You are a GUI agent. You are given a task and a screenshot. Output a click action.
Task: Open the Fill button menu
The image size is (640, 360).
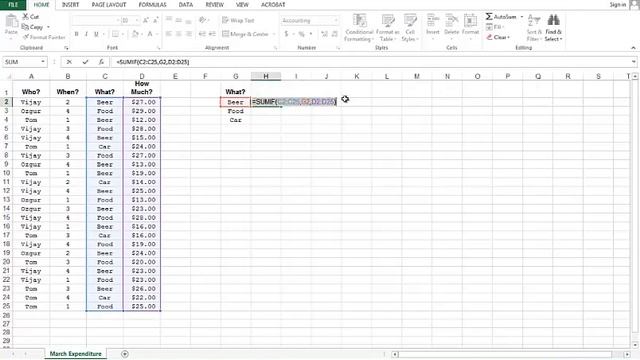[494, 27]
